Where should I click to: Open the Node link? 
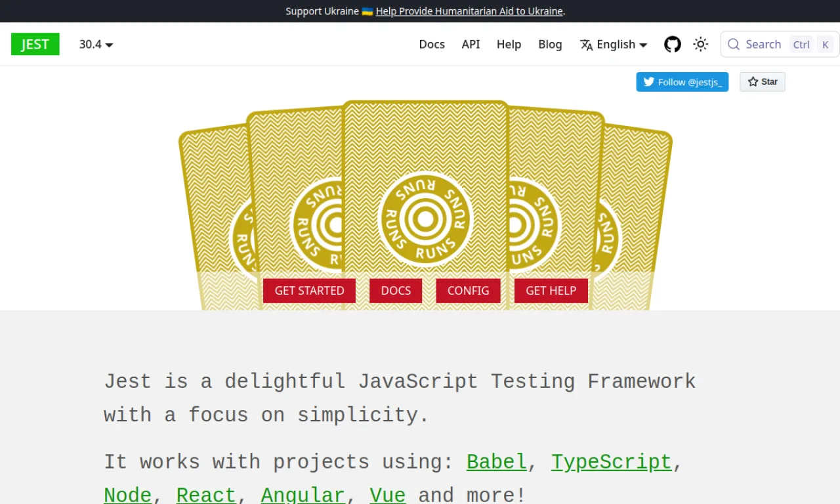pyautogui.click(x=128, y=494)
